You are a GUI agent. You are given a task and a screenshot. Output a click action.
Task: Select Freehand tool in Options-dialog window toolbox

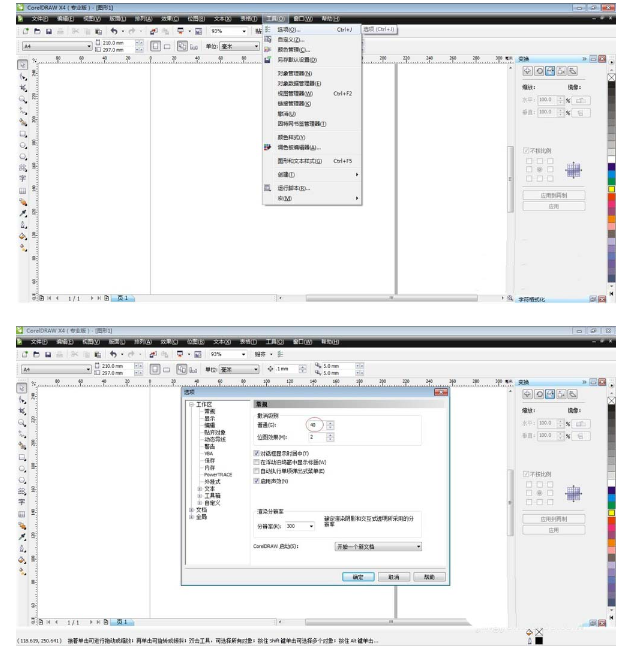coord(23,434)
